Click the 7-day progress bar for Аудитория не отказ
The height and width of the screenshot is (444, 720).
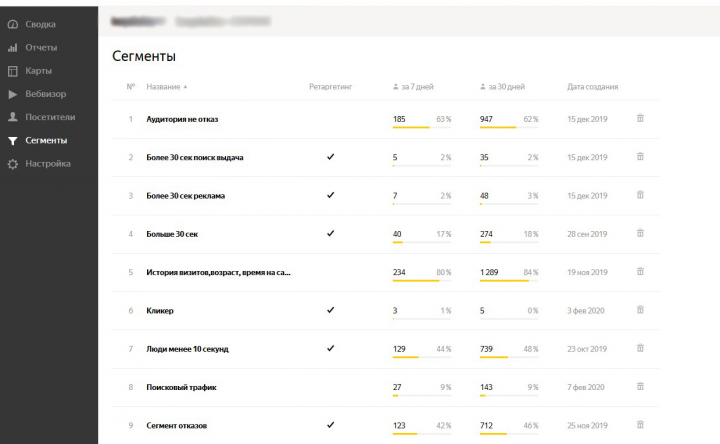(422, 127)
